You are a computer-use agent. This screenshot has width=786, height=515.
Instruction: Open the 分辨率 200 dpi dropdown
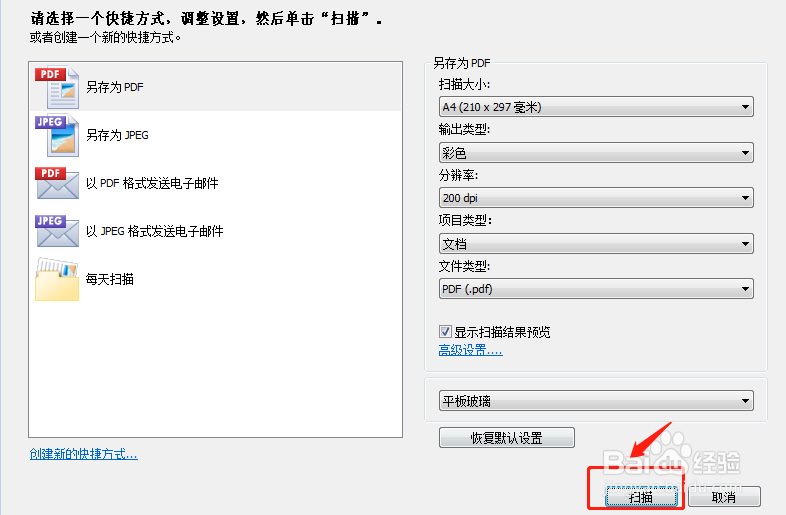click(x=596, y=198)
